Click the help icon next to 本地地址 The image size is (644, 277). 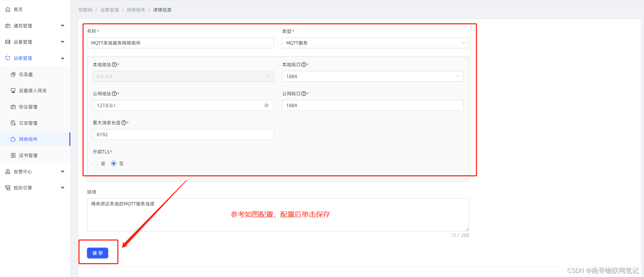tap(114, 65)
